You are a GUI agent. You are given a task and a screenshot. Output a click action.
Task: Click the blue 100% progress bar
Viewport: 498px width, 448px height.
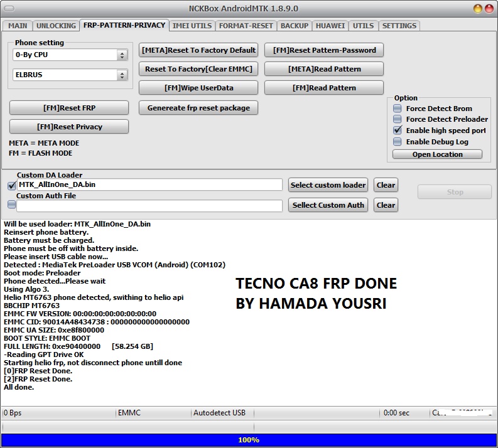coord(249,440)
